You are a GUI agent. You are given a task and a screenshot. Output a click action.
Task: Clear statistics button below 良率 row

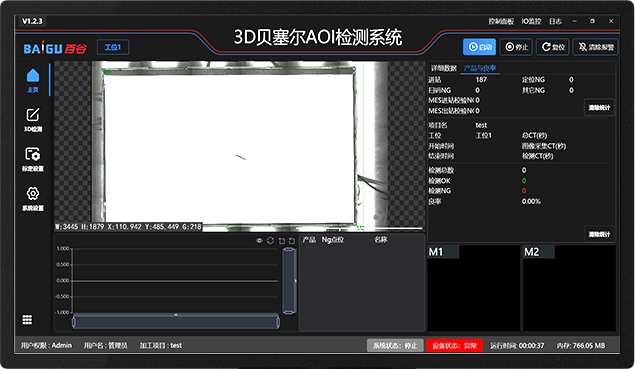599,234
